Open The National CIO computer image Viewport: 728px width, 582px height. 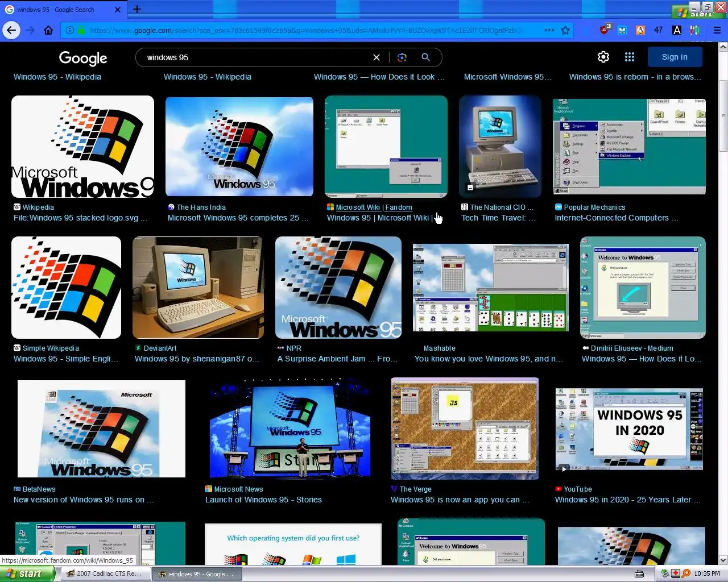500,147
